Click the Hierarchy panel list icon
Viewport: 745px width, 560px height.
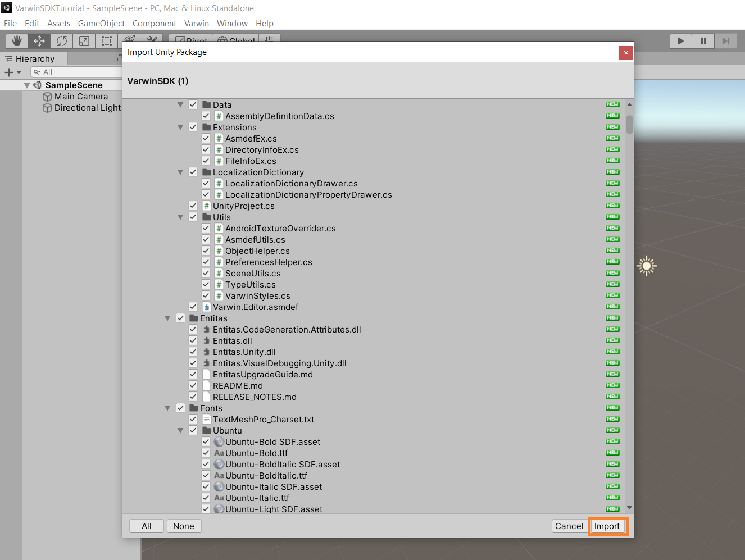(9, 58)
